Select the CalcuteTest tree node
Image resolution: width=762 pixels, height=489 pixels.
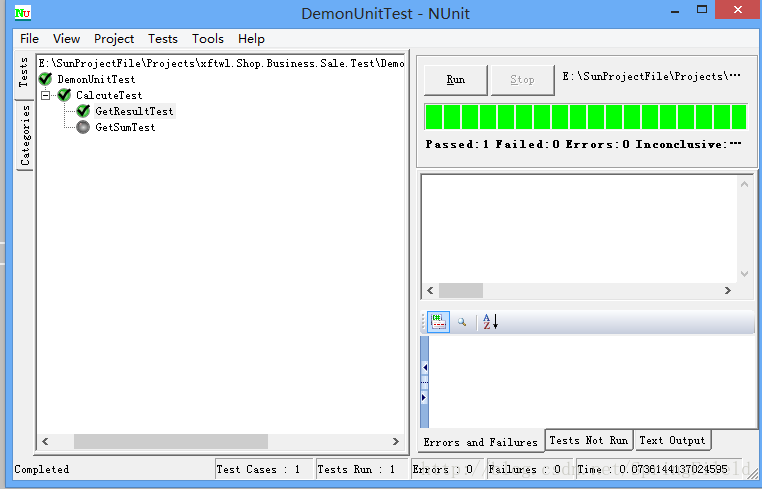(x=109, y=95)
